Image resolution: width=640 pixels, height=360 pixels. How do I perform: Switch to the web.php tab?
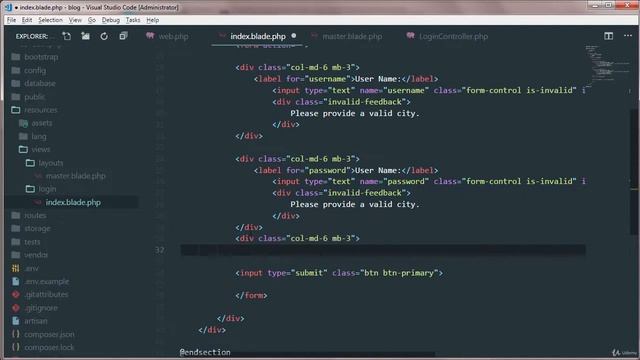[x=173, y=36]
